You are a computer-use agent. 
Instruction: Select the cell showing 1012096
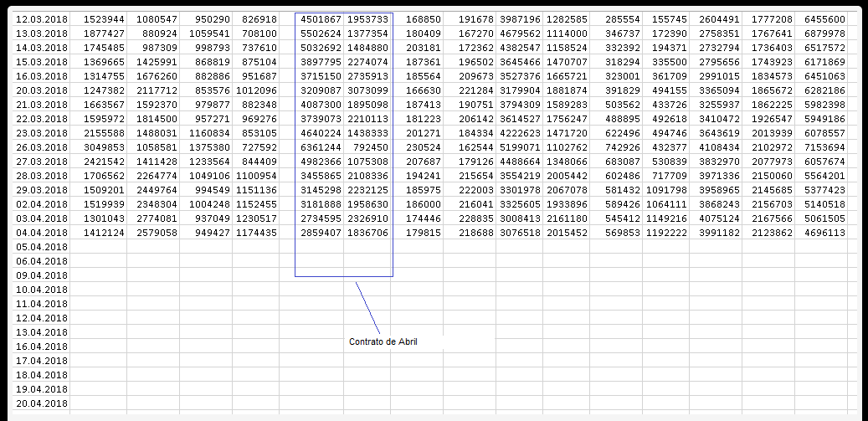(256, 90)
